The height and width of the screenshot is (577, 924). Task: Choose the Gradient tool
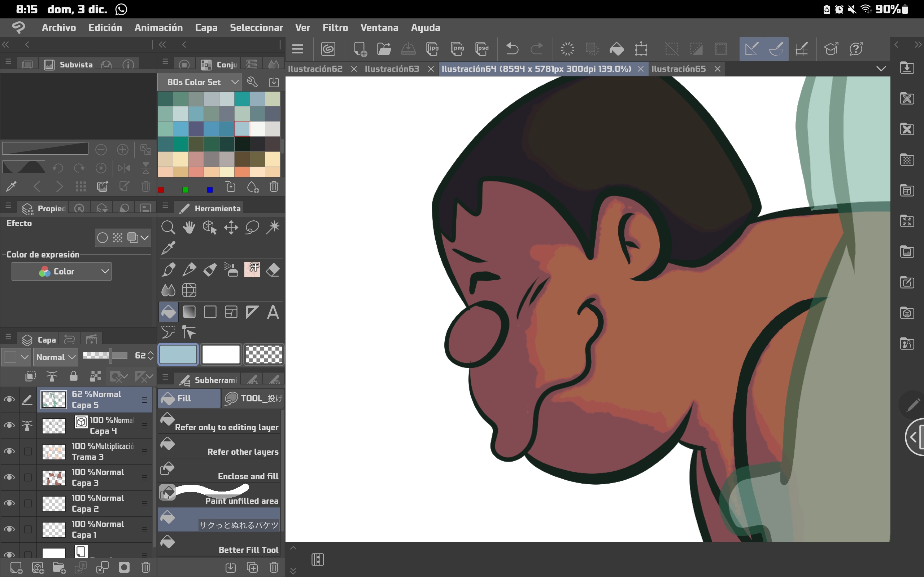[x=189, y=312]
